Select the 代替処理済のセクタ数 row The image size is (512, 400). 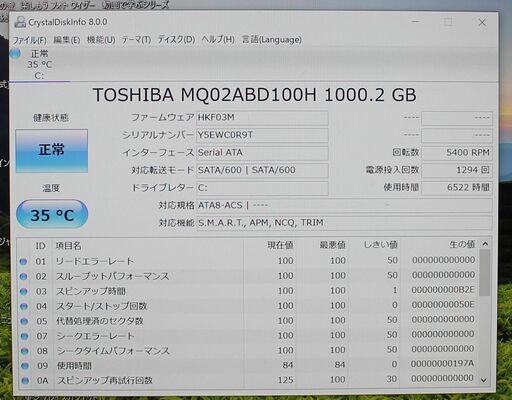(x=248, y=321)
